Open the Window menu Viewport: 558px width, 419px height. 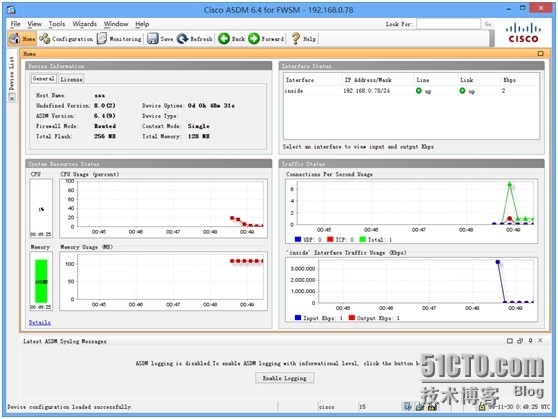point(116,24)
